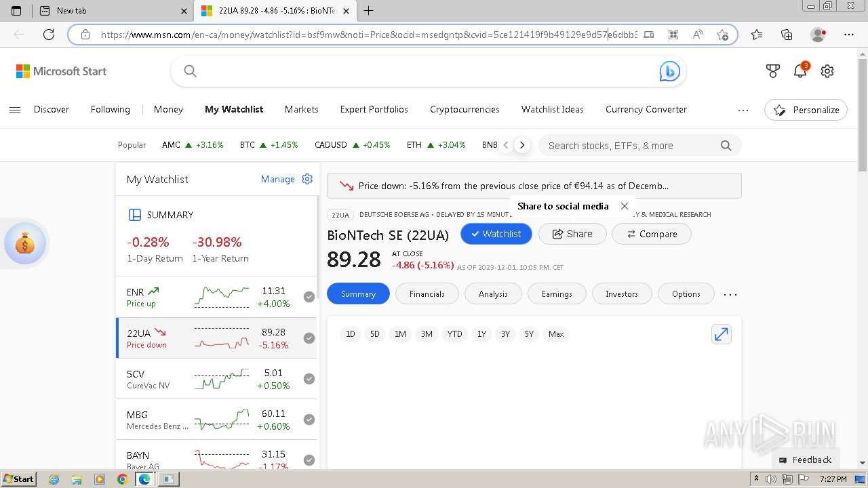Image resolution: width=868 pixels, height=488 pixels.
Task: Toggle the 22UA watchlist checkmark
Action: click(309, 338)
